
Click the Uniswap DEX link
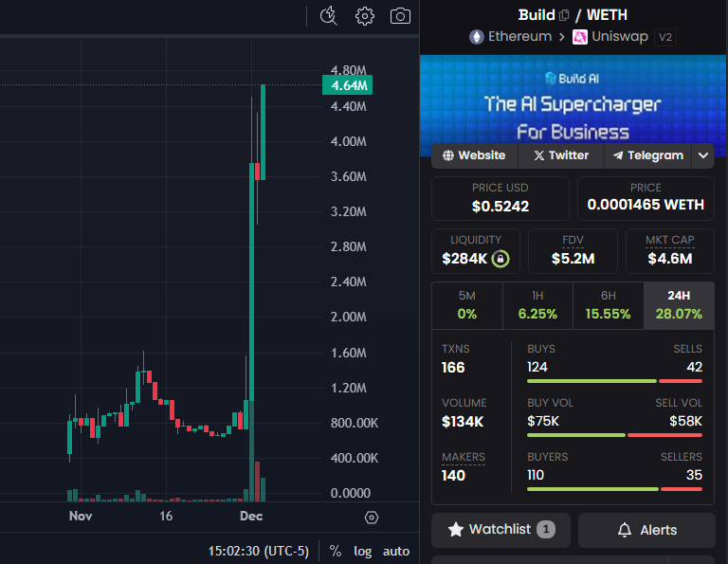pyautogui.click(x=610, y=37)
